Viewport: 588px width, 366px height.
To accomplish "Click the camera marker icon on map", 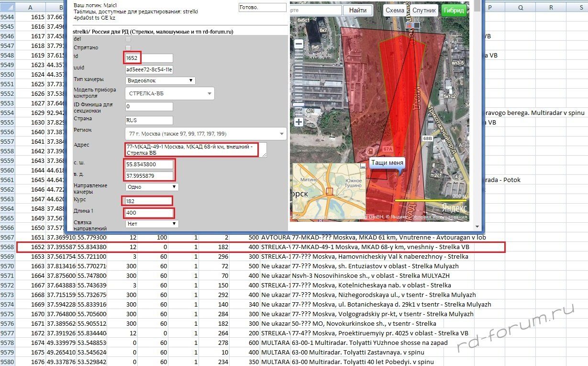I will pyautogui.click(x=413, y=25).
